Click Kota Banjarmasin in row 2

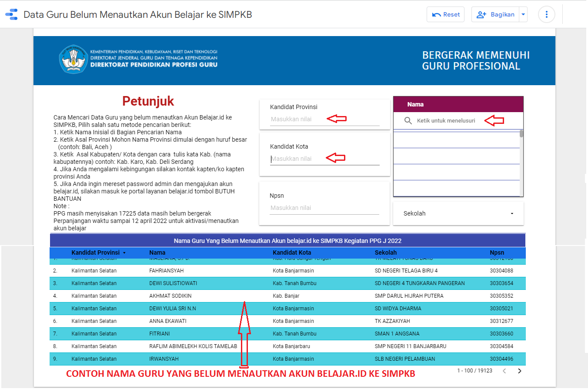click(293, 271)
